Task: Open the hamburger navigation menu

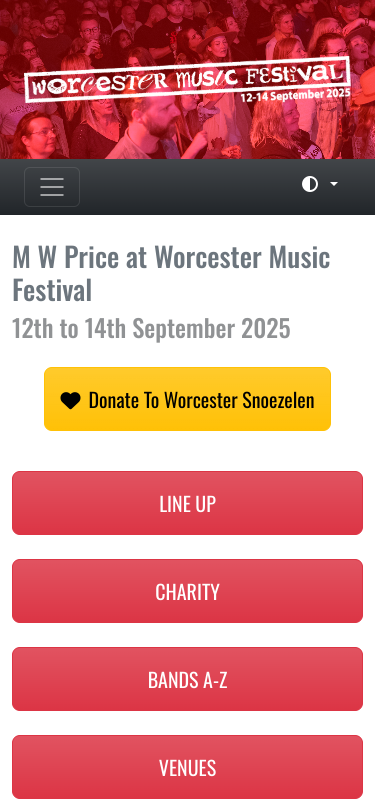Action: 52,187
